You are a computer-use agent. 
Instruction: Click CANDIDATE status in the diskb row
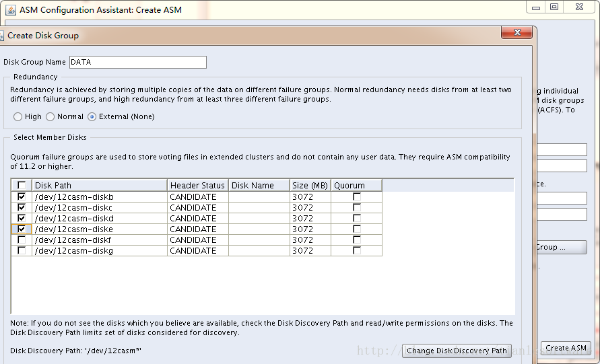click(x=193, y=197)
